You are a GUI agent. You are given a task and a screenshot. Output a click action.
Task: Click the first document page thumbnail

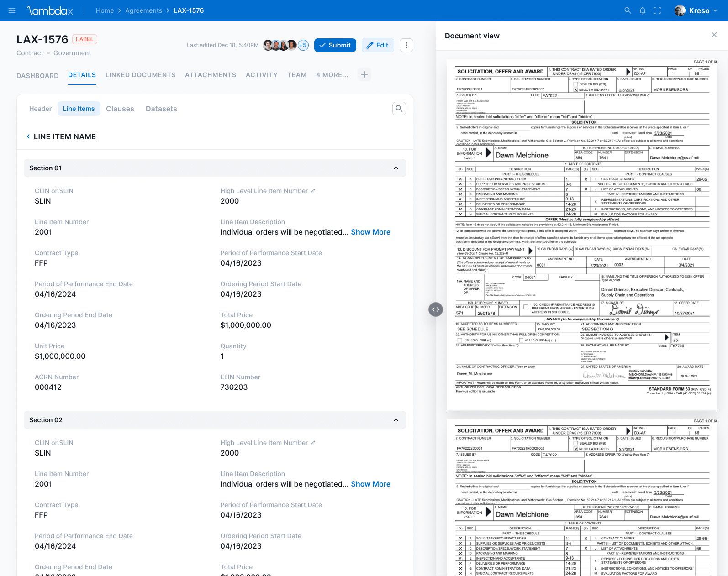coord(582,235)
